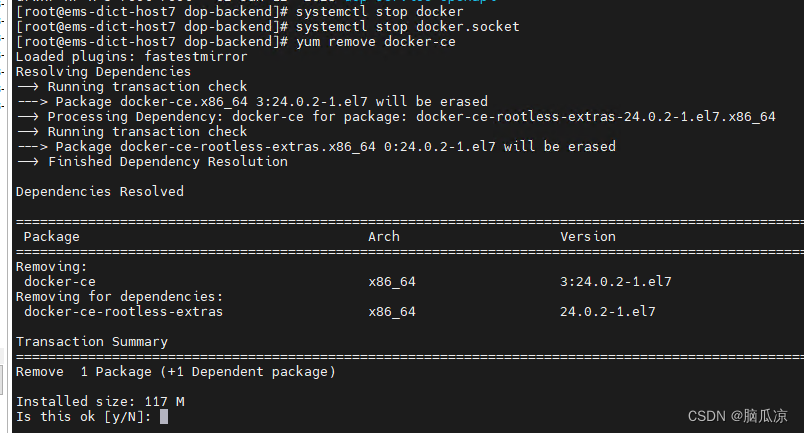
Task: Click version '24.0.2-1.el7' cell
Action: [x=608, y=311]
